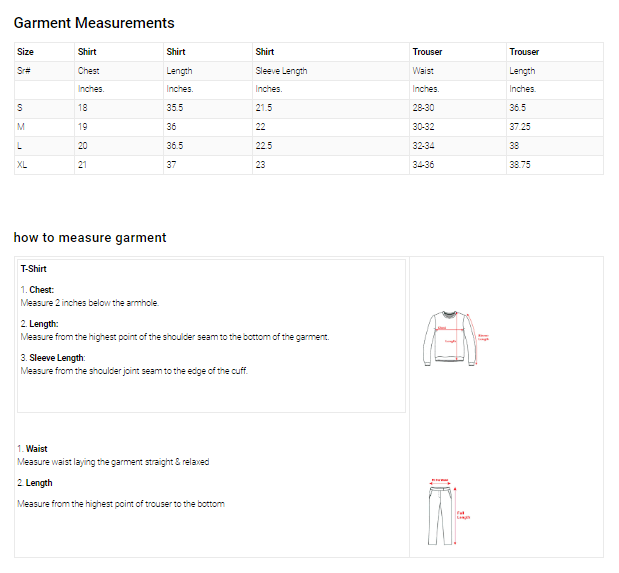Click the XL size row label
Screen dimensions: 619x573
tap(23, 165)
